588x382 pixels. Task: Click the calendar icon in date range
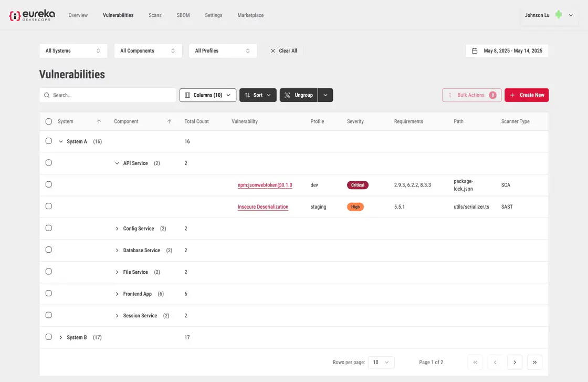click(475, 51)
